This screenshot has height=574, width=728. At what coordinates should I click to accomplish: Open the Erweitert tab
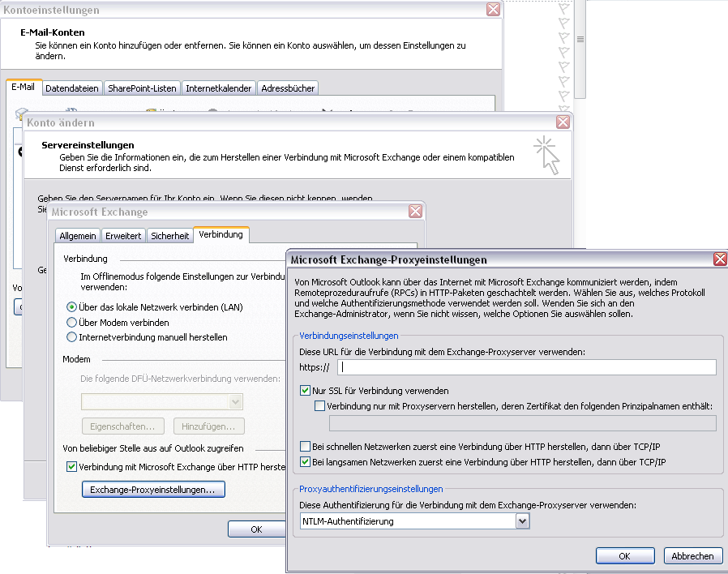tap(123, 236)
